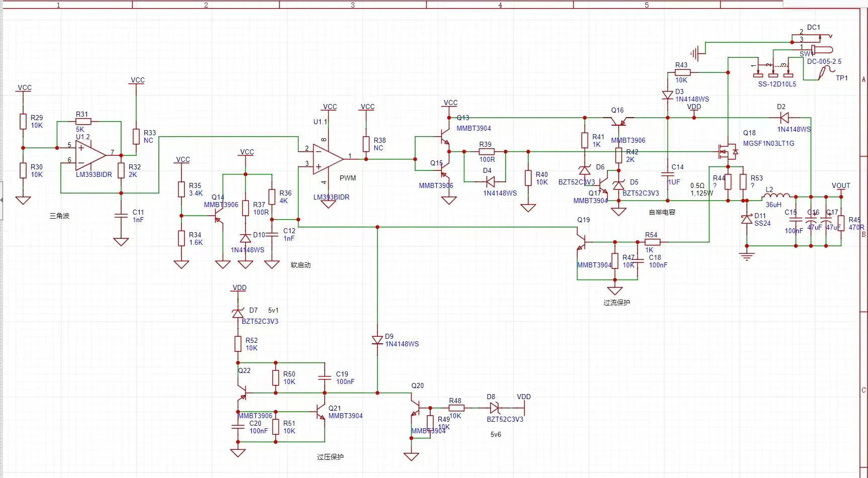Click the TP1 test point symbol

coord(823,73)
